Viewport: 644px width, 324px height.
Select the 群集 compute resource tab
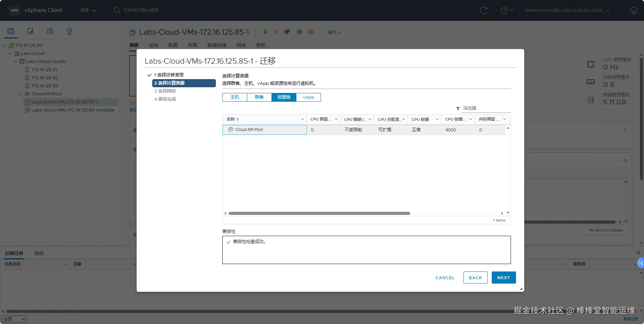tap(259, 97)
